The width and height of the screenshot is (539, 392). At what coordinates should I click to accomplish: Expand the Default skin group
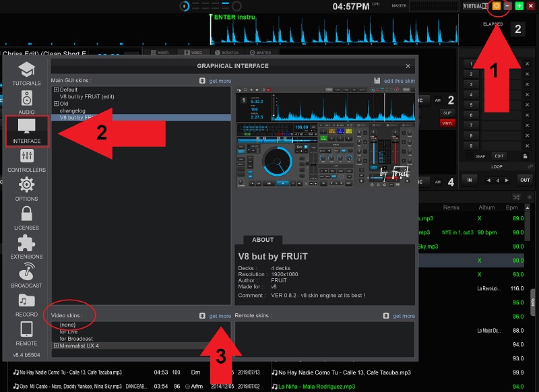pyautogui.click(x=56, y=90)
